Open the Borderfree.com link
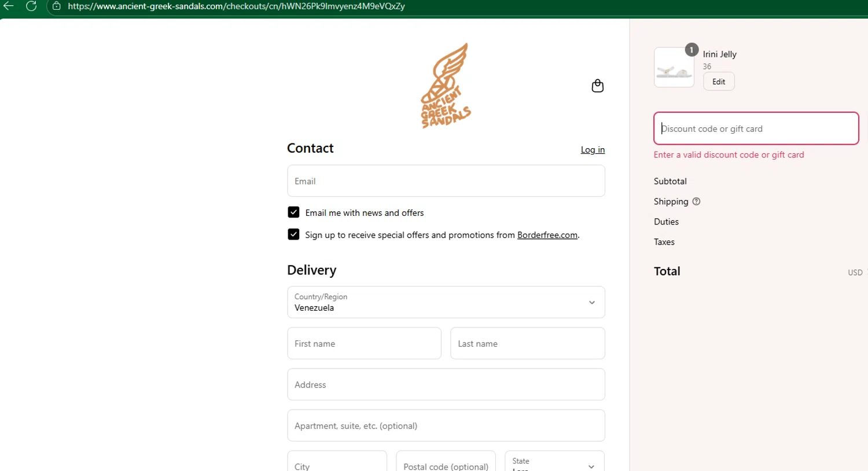Image resolution: width=868 pixels, height=471 pixels. tap(547, 235)
